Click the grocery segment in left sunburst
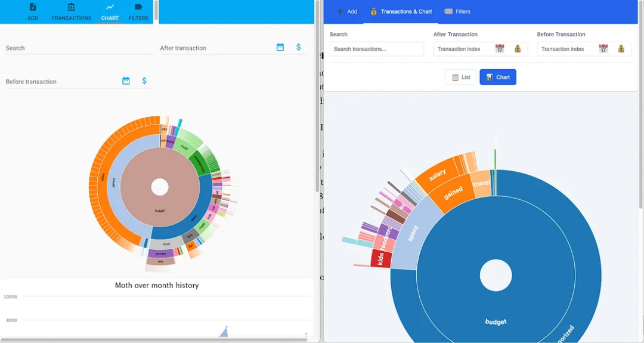The height and width of the screenshot is (343, 644). (x=160, y=254)
